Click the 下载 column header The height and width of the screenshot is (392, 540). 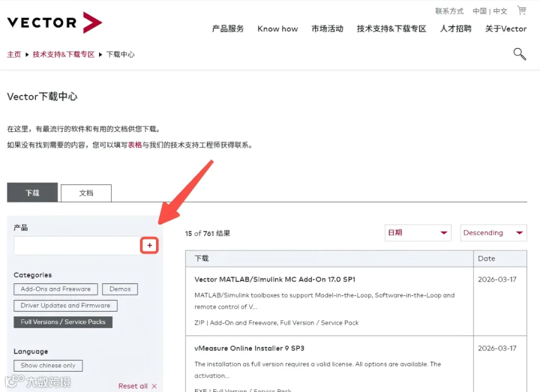pyautogui.click(x=329, y=258)
